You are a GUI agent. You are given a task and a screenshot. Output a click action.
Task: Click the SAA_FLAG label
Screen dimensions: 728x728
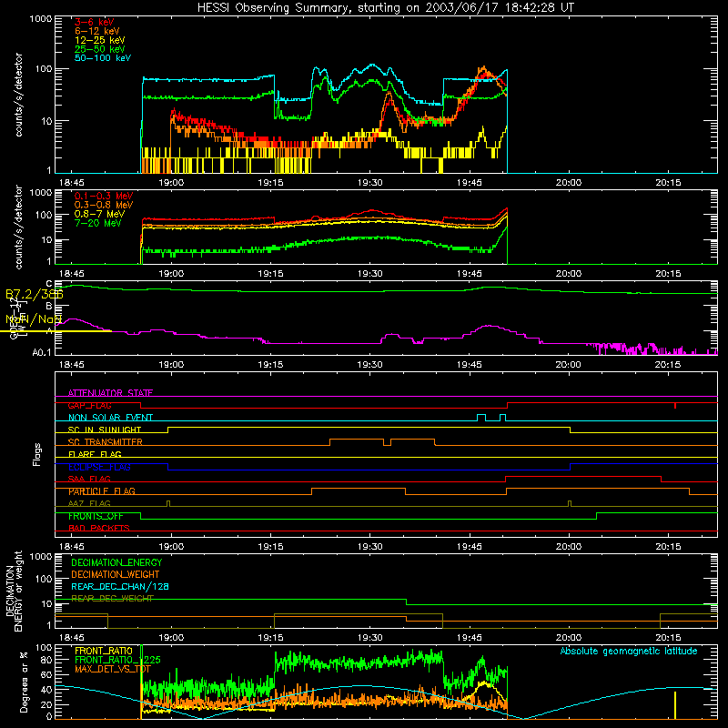[89, 479]
